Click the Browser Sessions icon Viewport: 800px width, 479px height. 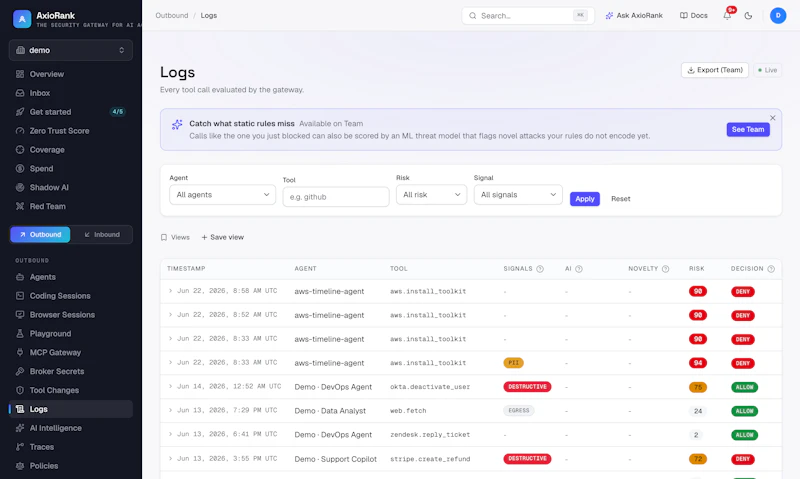pos(20,315)
